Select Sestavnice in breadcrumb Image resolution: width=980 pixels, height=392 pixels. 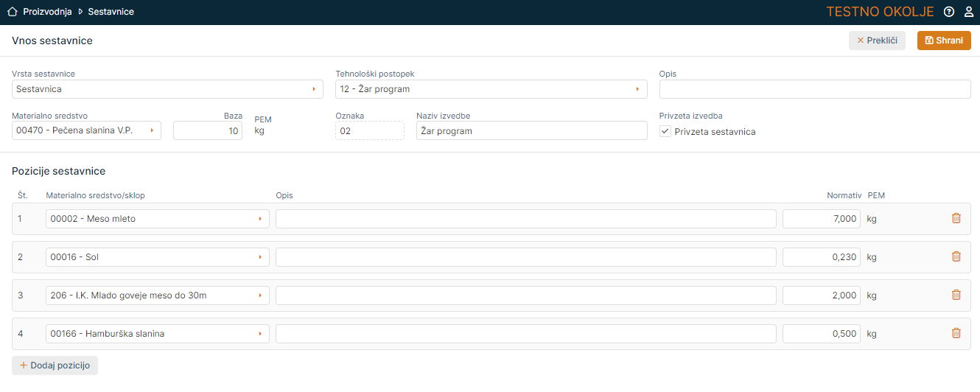(x=111, y=12)
